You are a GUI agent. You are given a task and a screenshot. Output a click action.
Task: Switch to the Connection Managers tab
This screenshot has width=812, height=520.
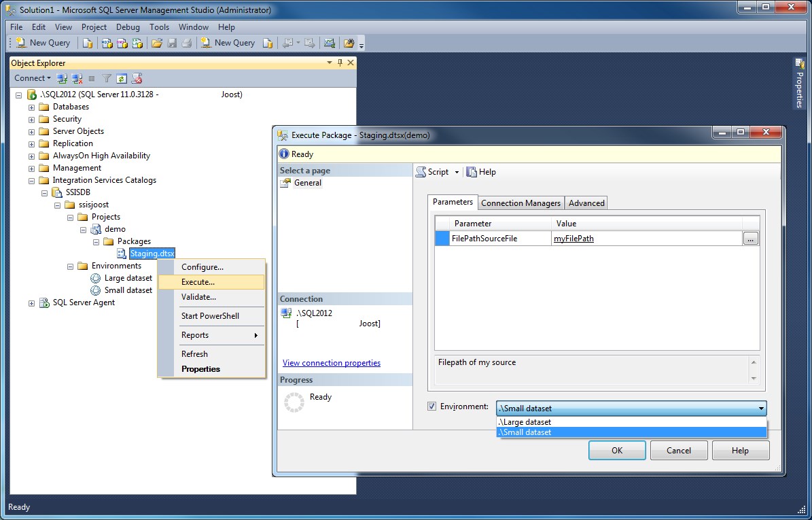pyautogui.click(x=520, y=203)
